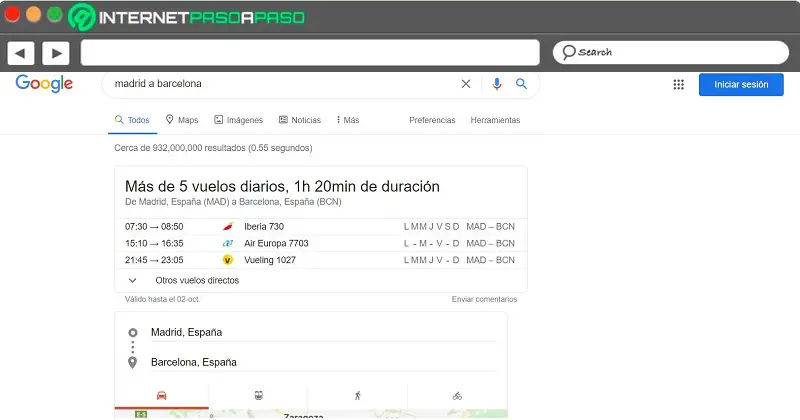
Task: Open the Google apps grid icon
Action: coord(678,85)
